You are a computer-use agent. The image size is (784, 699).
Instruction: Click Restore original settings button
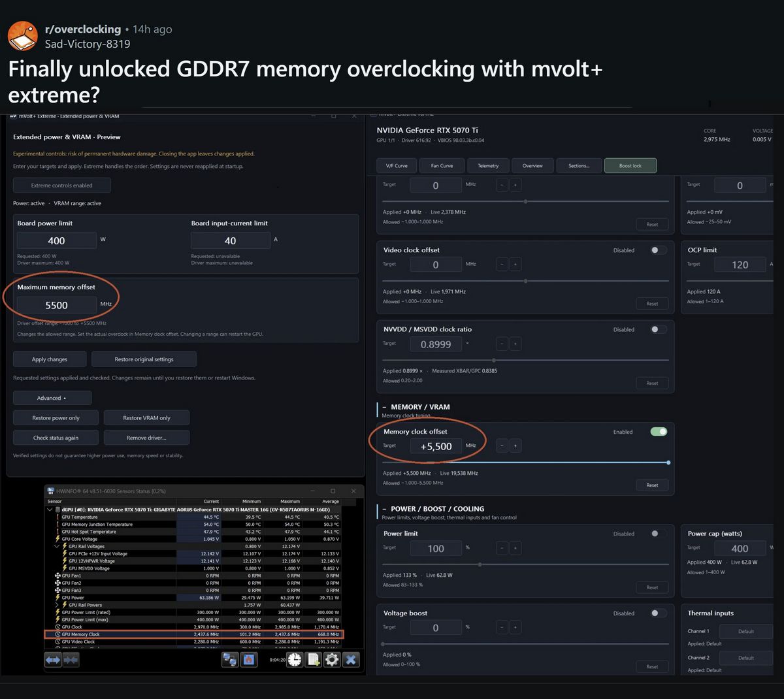144,359
